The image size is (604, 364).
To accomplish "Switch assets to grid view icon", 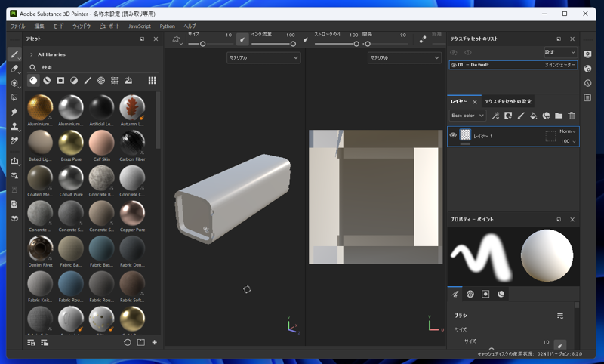I will pos(153,80).
